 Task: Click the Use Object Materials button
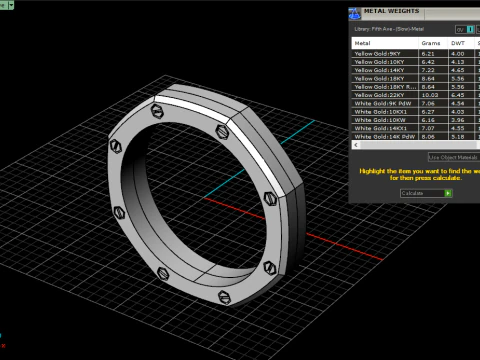[454, 157]
